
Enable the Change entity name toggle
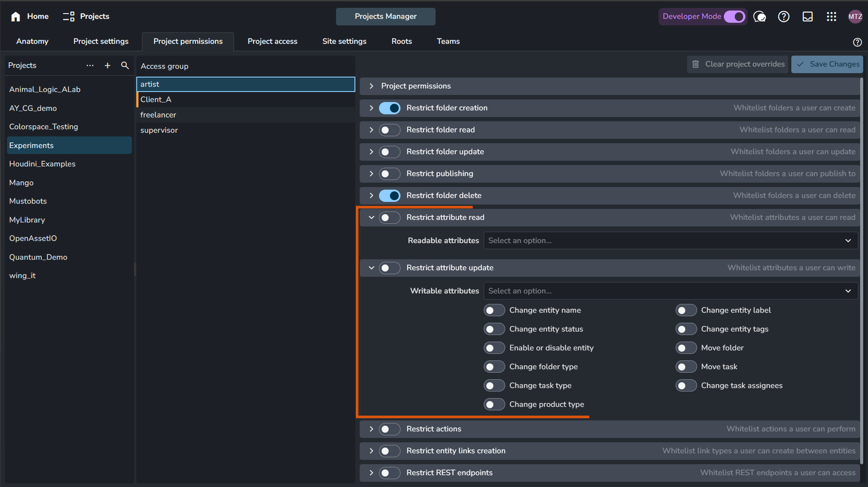point(494,310)
